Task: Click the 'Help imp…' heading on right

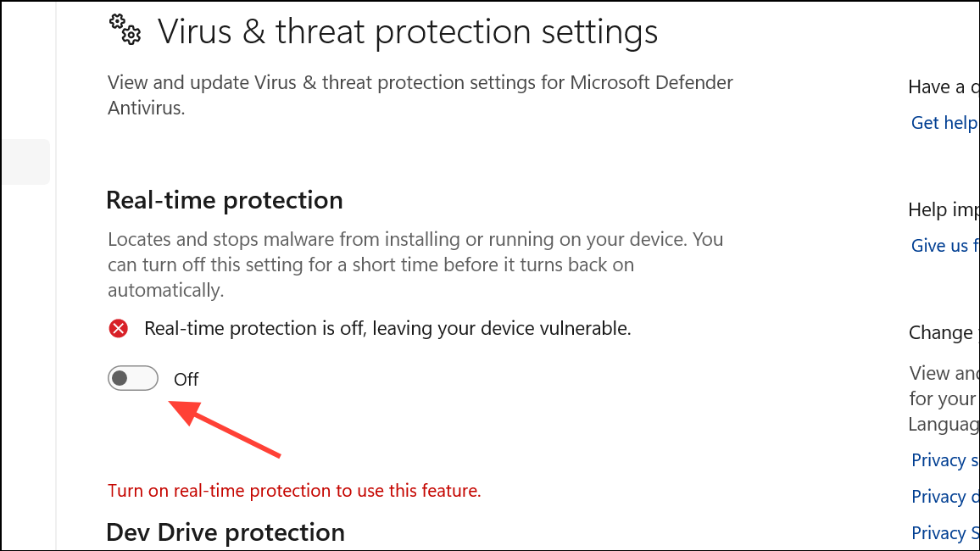Action: coord(944,210)
